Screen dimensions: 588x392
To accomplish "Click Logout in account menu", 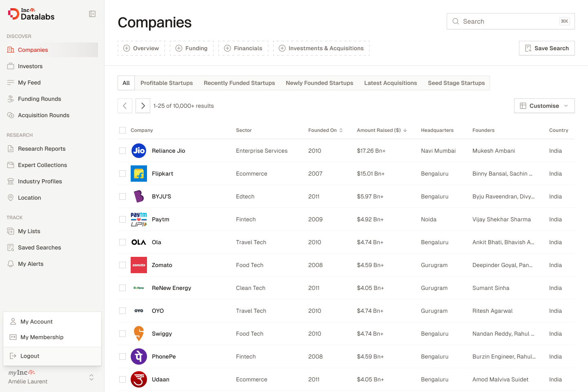I will [52, 356].
